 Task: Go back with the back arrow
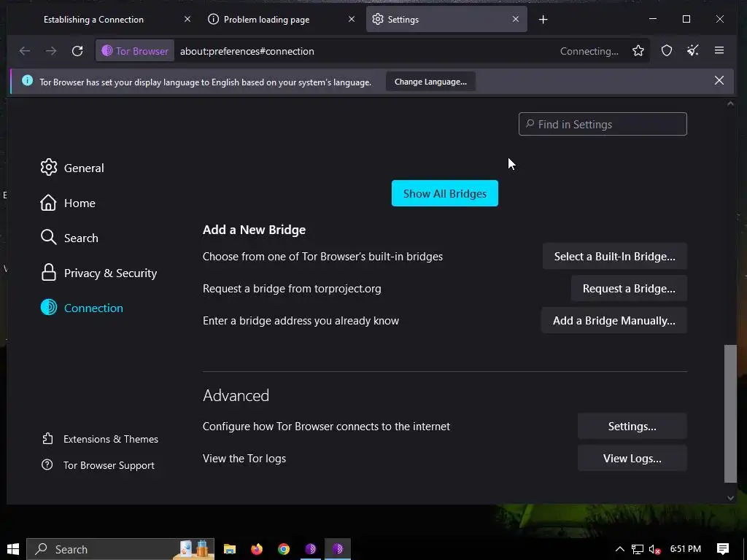[25, 51]
